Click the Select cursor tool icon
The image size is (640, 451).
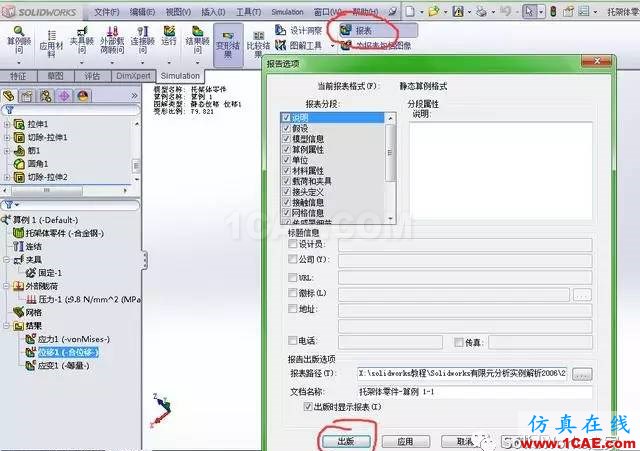[x=529, y=11]
